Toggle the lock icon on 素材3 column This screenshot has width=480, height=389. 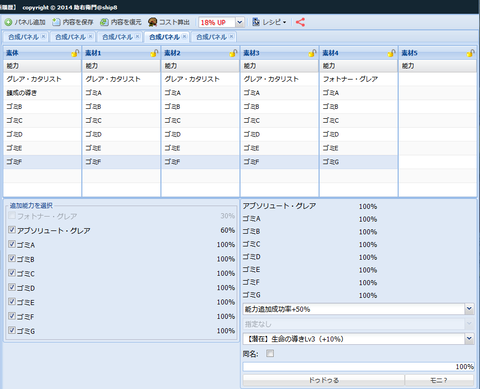click(312, 53)
